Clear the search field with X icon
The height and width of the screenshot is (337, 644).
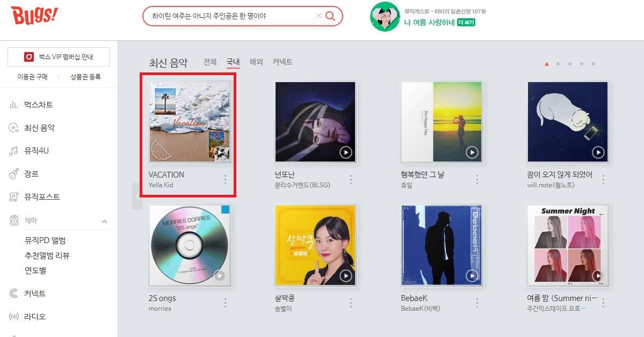point(319,16)
